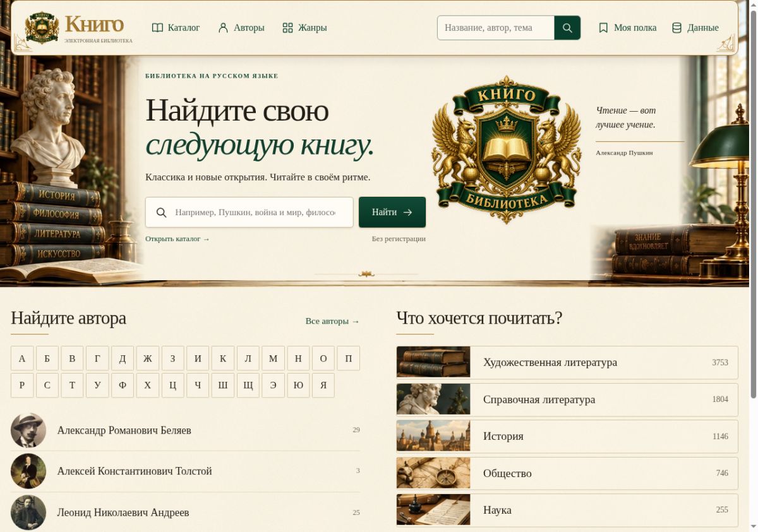Click the person icon beside Авторы

[x=223, y=28]
